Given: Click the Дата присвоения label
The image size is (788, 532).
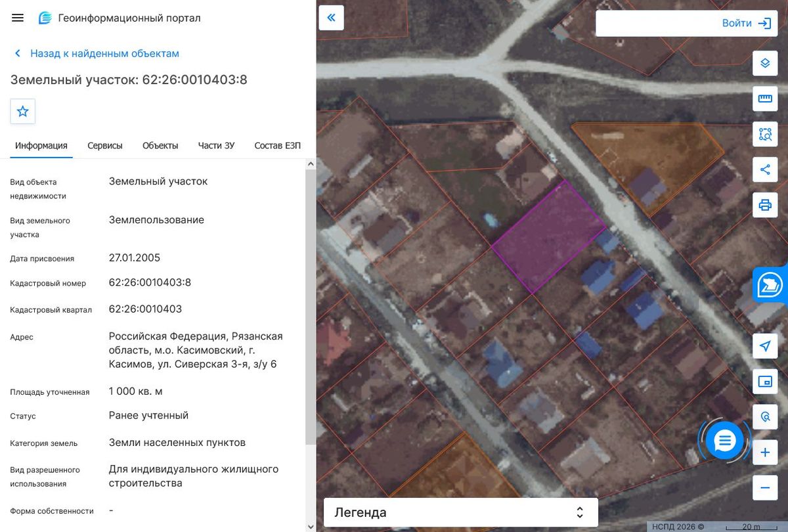Looking at the screenshot, I should pyautogui.click(x=42, y=259).
